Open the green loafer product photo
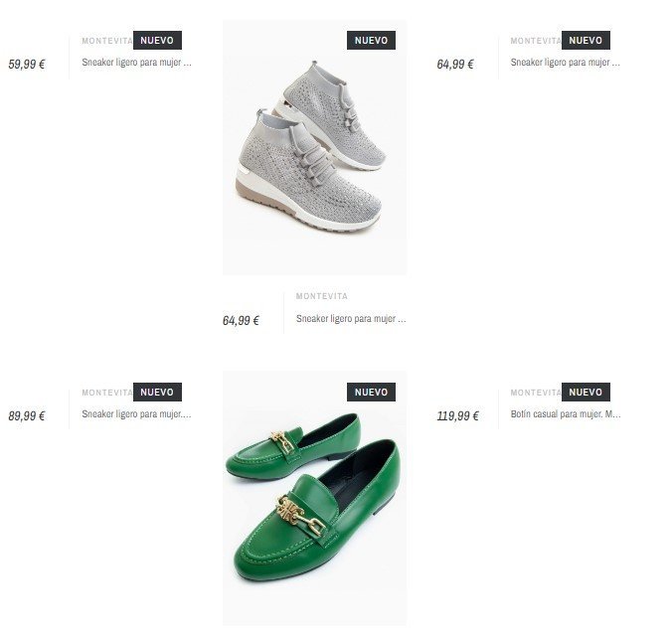 pos(314,498)
